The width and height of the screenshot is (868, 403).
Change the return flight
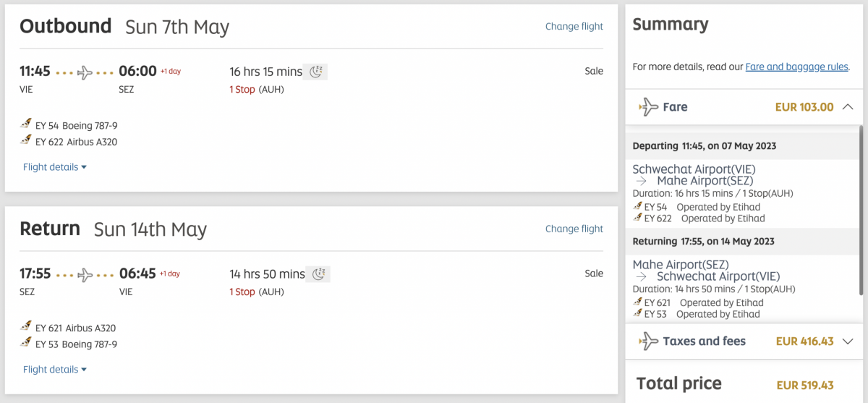[x=574, y=229]
